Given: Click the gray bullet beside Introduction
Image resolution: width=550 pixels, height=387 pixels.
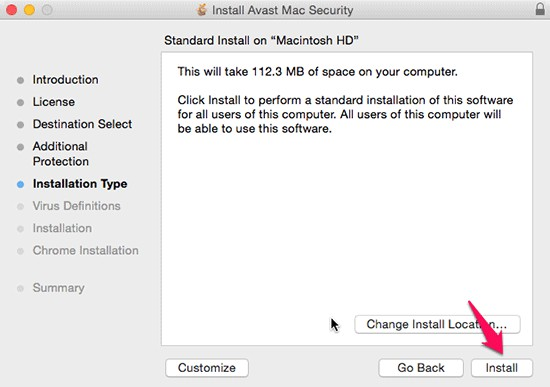Looking at the screenshot, I should click(20, 80).
